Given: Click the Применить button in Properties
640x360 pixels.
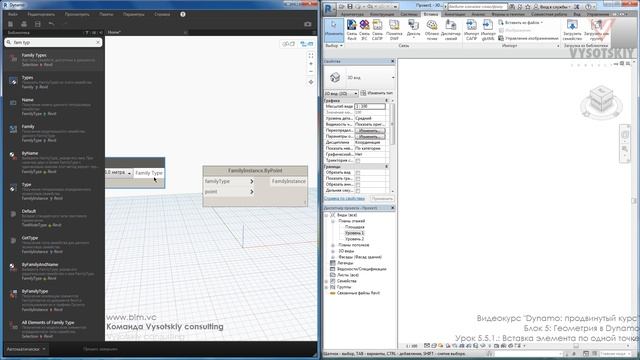Looking at the screenshot, I should [x=382, y=198].
